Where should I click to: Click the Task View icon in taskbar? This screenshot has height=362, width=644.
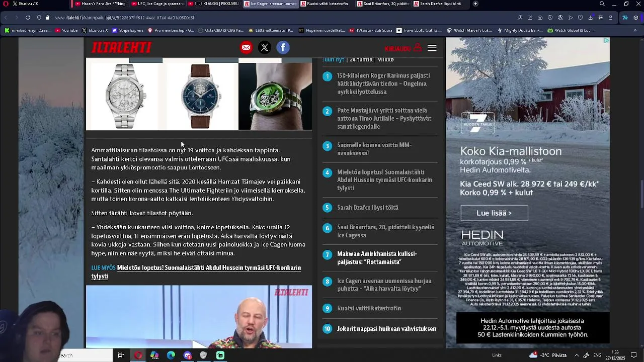click(x=121, y=355)
